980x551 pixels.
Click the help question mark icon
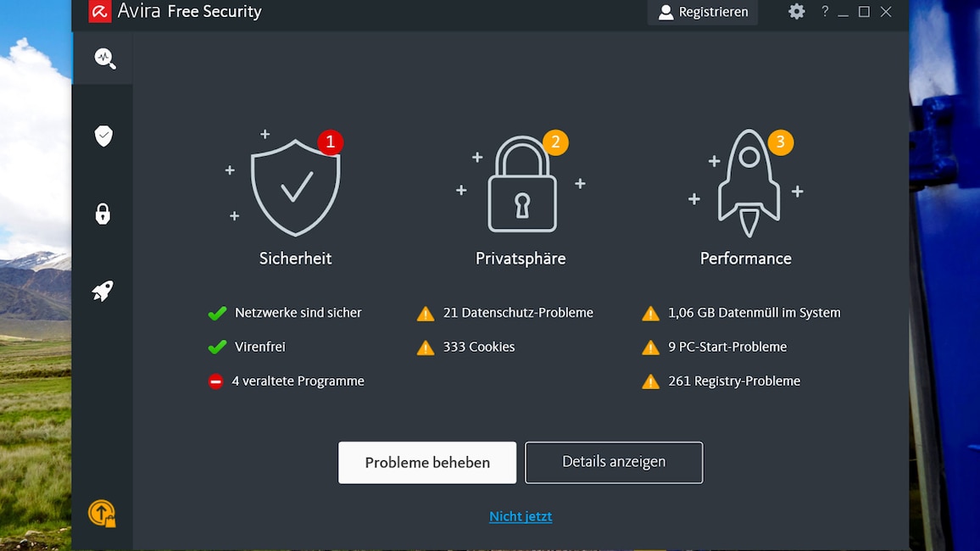click(x=824, y=12)
